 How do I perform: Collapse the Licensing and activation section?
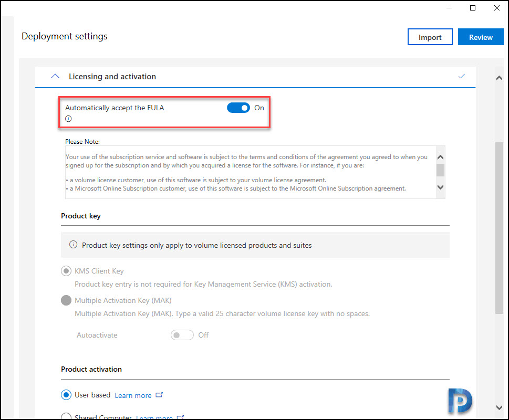[55, 76]
